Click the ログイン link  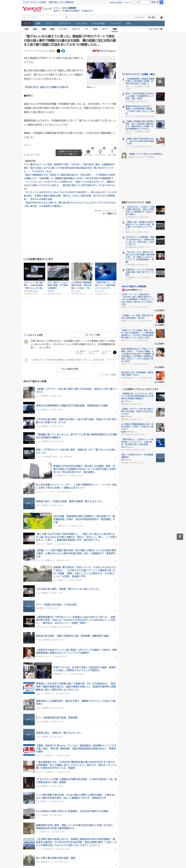pyautogui.click(x=57, y=11)
